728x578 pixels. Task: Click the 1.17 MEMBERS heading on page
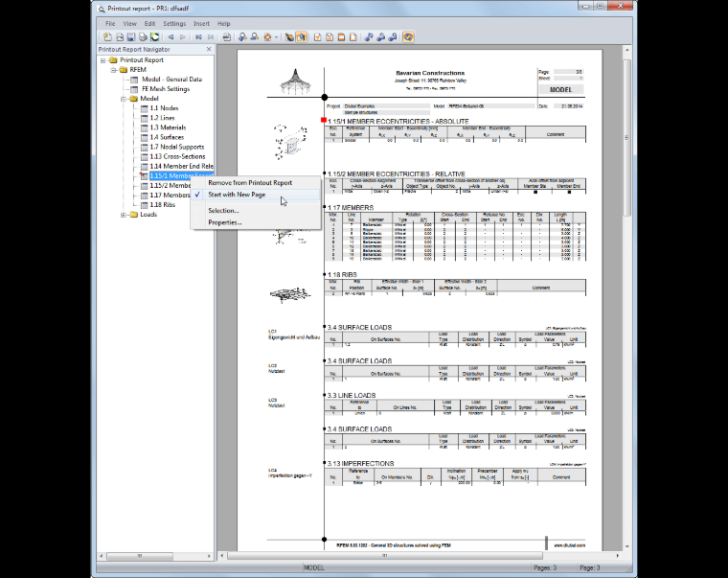[351, 208]
